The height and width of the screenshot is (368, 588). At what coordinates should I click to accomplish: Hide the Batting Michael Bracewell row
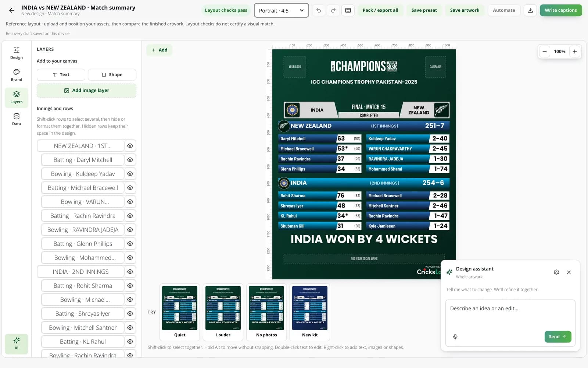pos(130,188)
